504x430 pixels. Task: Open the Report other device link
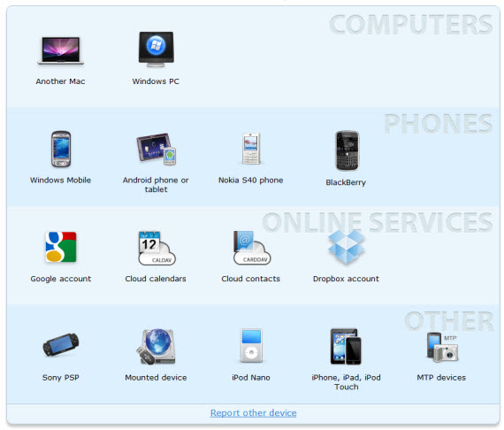[253, 413]
